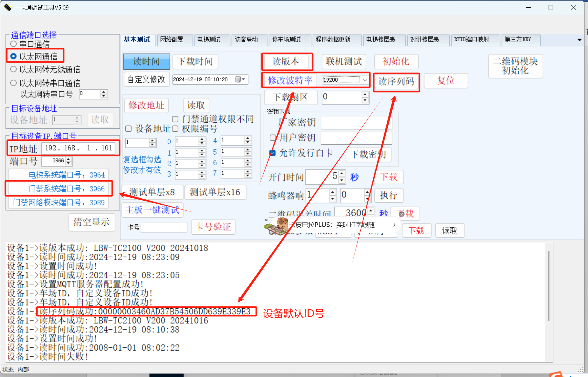Increase the 开门时间 seconds spinner value
Image resolution: width=588 pixels, height=377 pixels.
[342, 174]
